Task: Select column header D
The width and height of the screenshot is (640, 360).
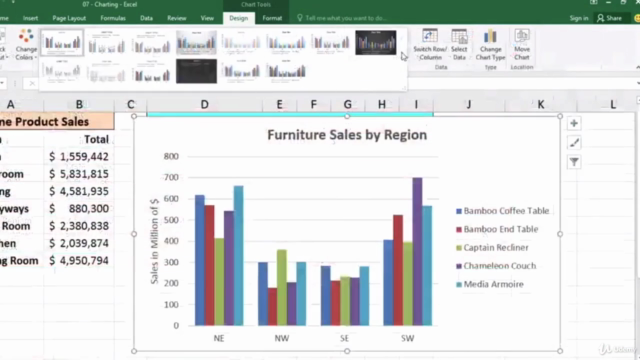Action: click(x=204, y=104)
